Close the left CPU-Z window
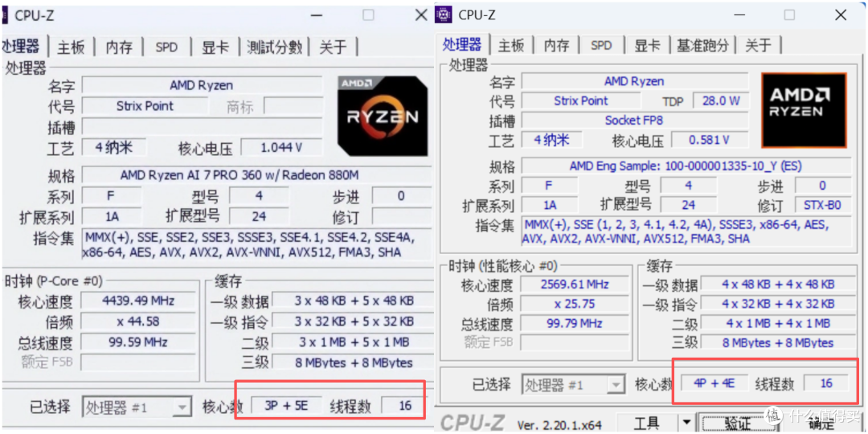Viewport: 868px width, 434px height. tap(421, 15)
